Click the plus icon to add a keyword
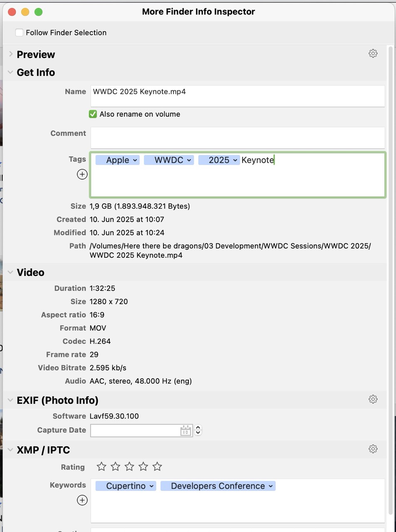This screenshot has height=532, width=396. pos(82,500)
